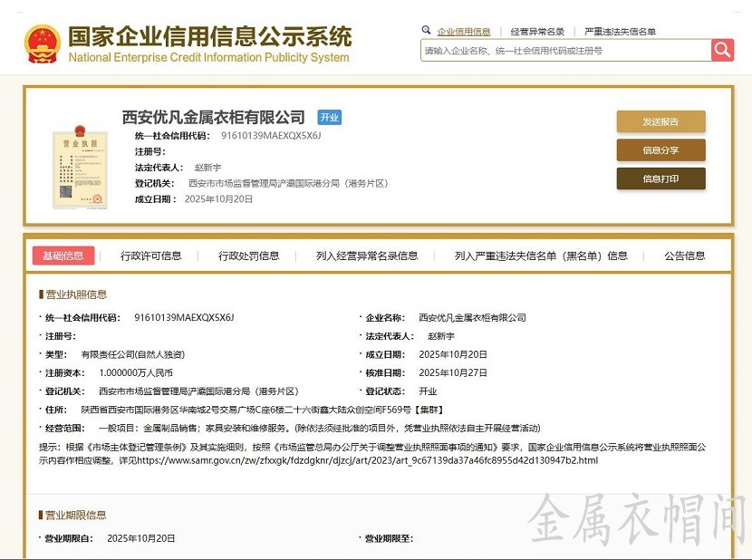
Task: Click the red magnifier search button
Action: [x=722, y=50]
